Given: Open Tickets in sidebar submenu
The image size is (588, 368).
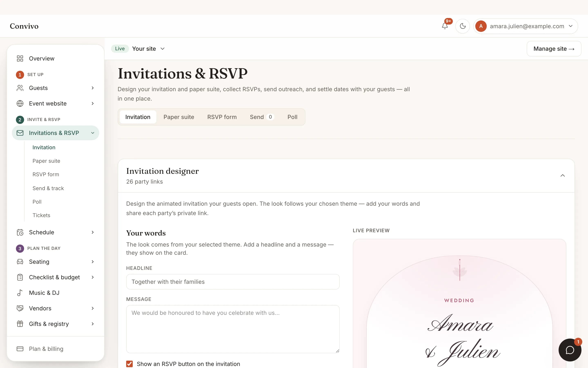Looking at the screenshot, I should (41, 215).
